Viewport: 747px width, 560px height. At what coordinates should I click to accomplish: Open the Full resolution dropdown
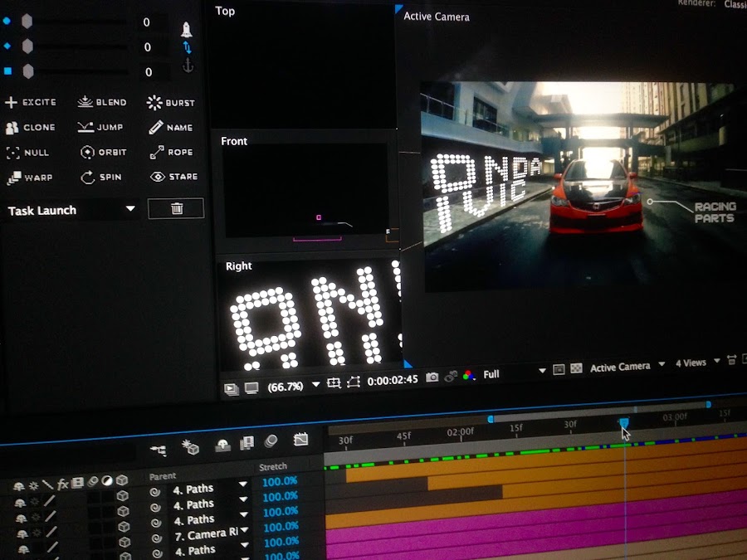(514, 373)
